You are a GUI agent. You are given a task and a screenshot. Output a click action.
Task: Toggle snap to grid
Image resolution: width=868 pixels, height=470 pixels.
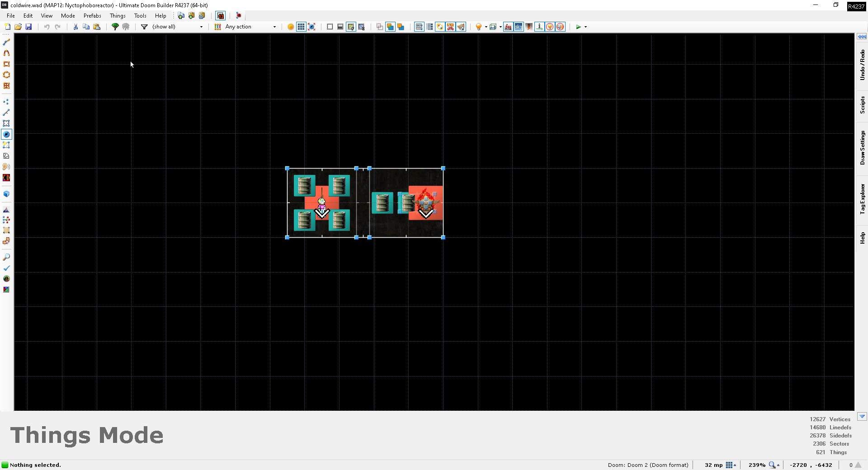click(x=419, y=27)
